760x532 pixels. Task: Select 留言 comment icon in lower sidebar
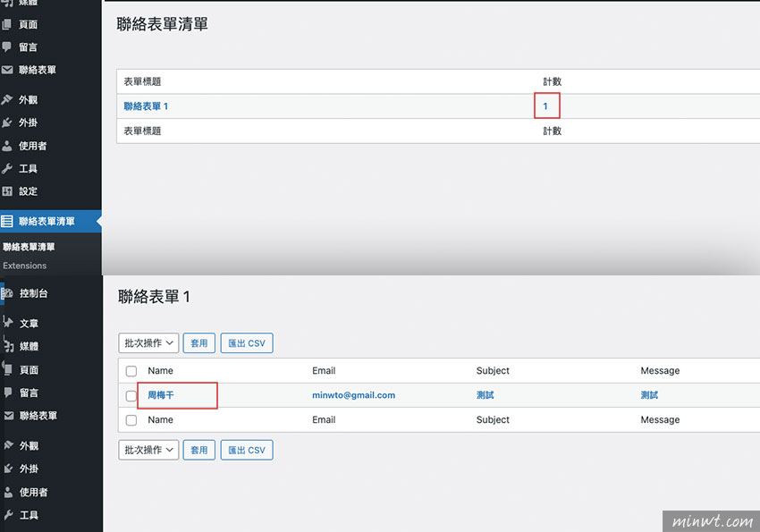pyautogui.click(x=8, y=393)
